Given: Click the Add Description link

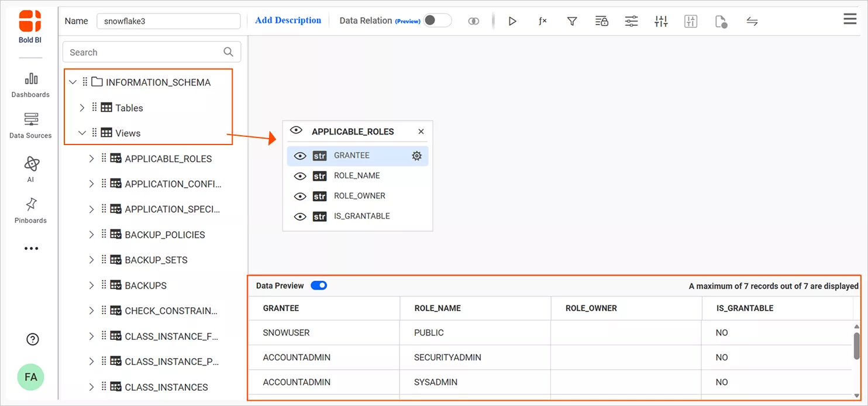Looking at the screenshot, I should point(288,20).
